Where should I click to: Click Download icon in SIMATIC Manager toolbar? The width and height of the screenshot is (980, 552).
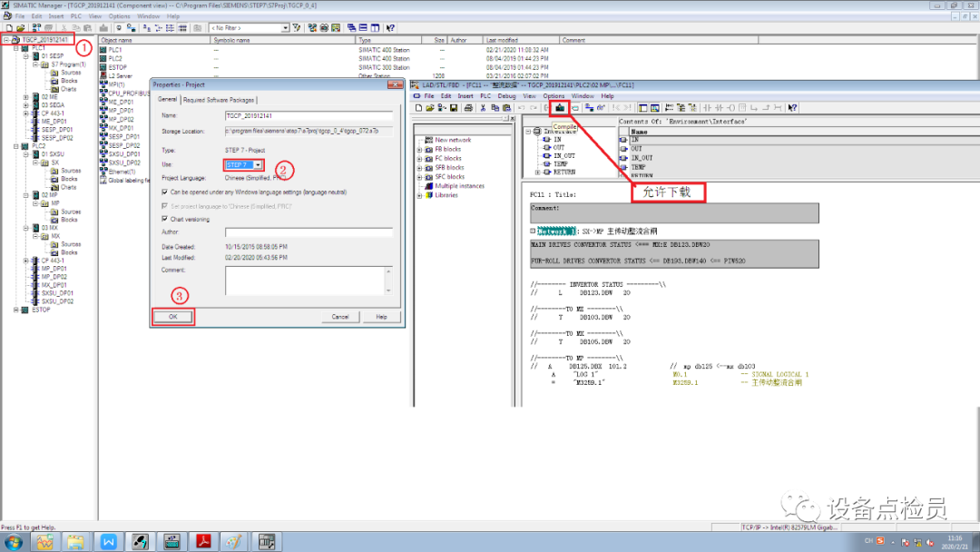(x=103, y=28)
